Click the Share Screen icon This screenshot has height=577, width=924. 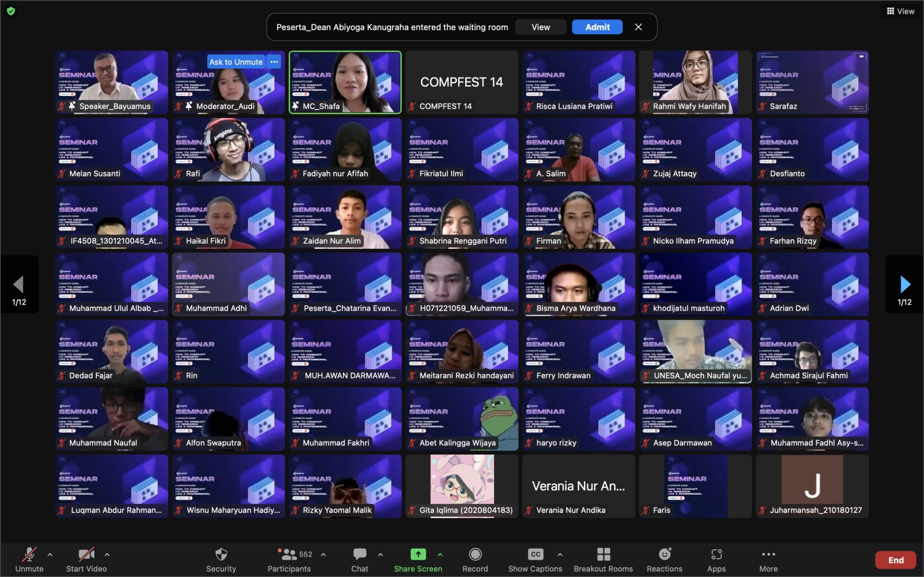(418, 555)
